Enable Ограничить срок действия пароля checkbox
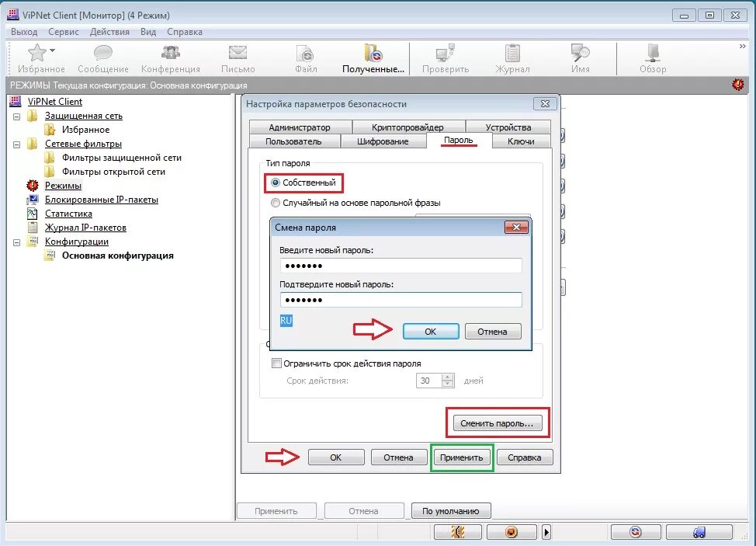Image resolution: width=756 pixels, height=546 pixels. pyautogui.click(x=276, y=363)
